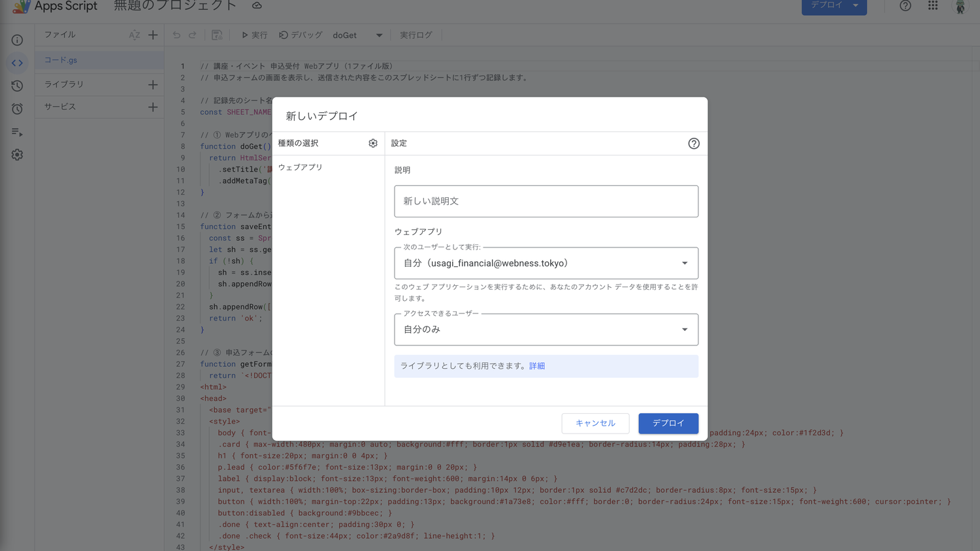Start debugging with デバッグ button
Screen dimensions: 980x551
[301, 35]
